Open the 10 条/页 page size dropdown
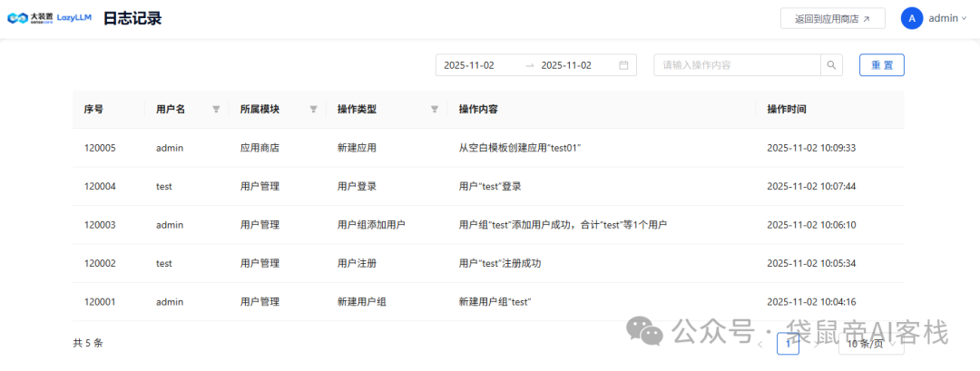This screenshot has height=371, width=980. click(871, 344)
